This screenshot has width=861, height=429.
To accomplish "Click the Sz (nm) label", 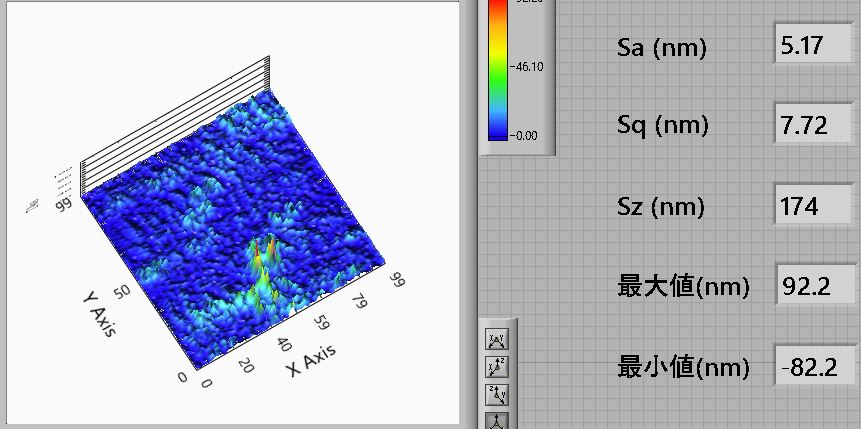I will tap(661, 207).
